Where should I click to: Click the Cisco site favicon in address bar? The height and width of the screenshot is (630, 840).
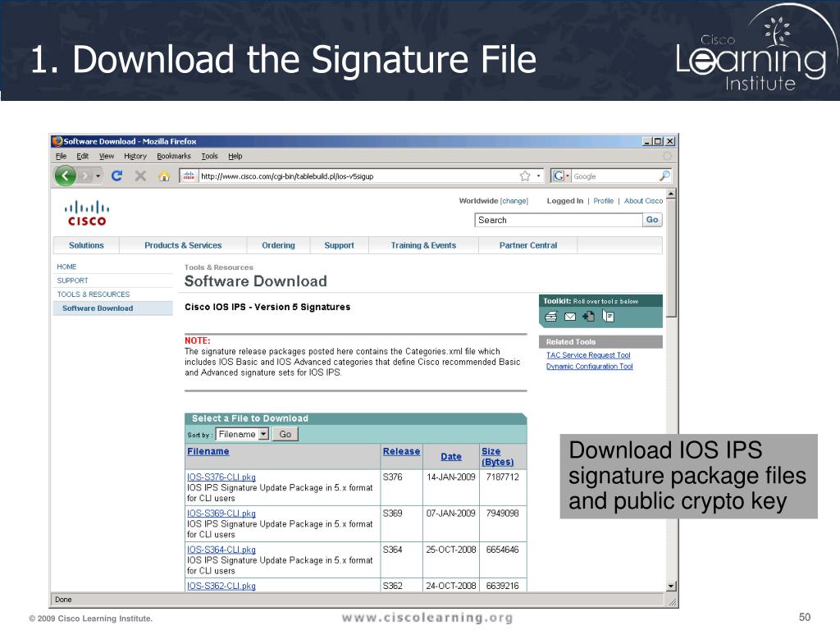[x=189, y=176]
